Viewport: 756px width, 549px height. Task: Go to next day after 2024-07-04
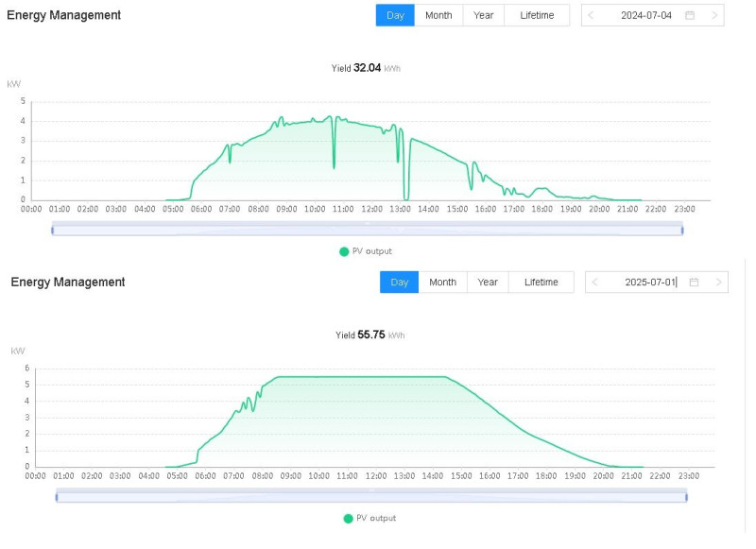coord(714,15)
